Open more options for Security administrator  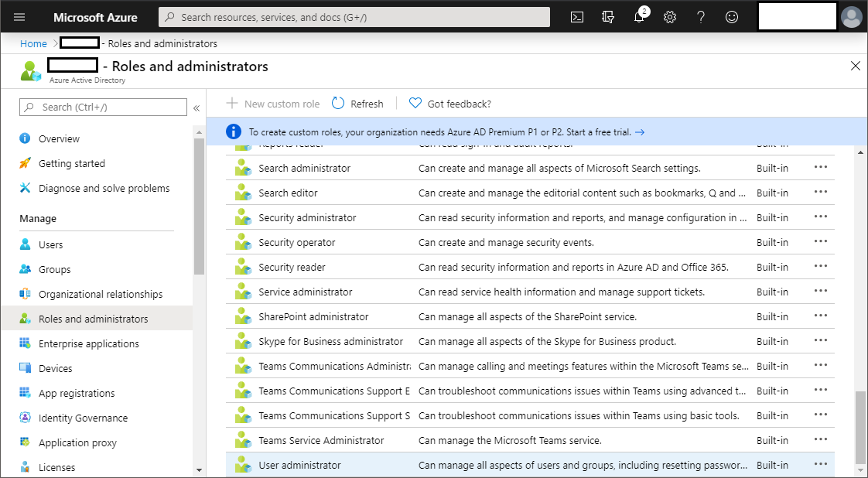[820, 217]
